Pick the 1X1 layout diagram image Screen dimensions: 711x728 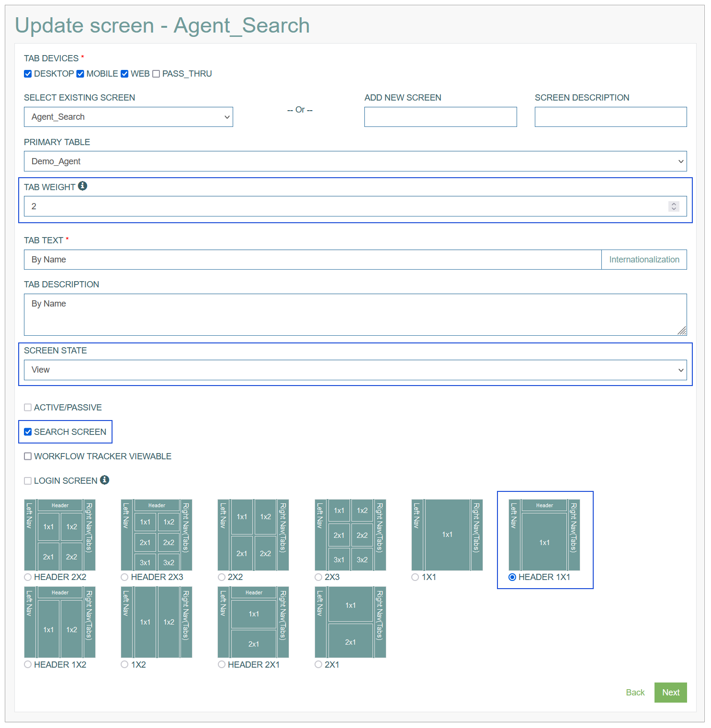(447, 535)
